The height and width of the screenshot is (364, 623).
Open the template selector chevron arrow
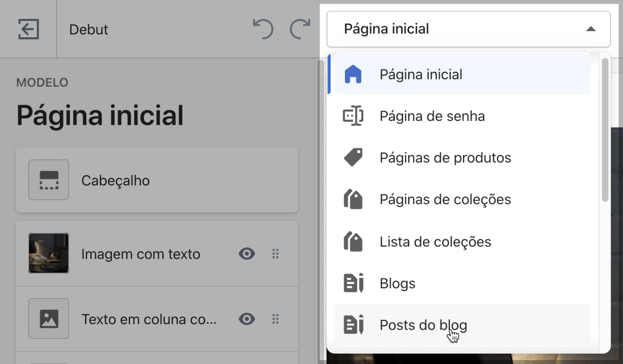591,29
